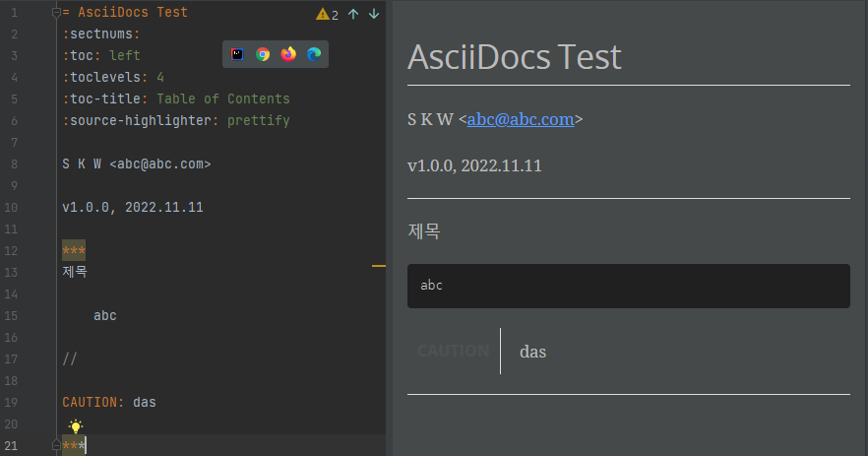Open preview in Chrome browser
The height and width of the screenshot is (456, 868).
(x=263, y=54)
